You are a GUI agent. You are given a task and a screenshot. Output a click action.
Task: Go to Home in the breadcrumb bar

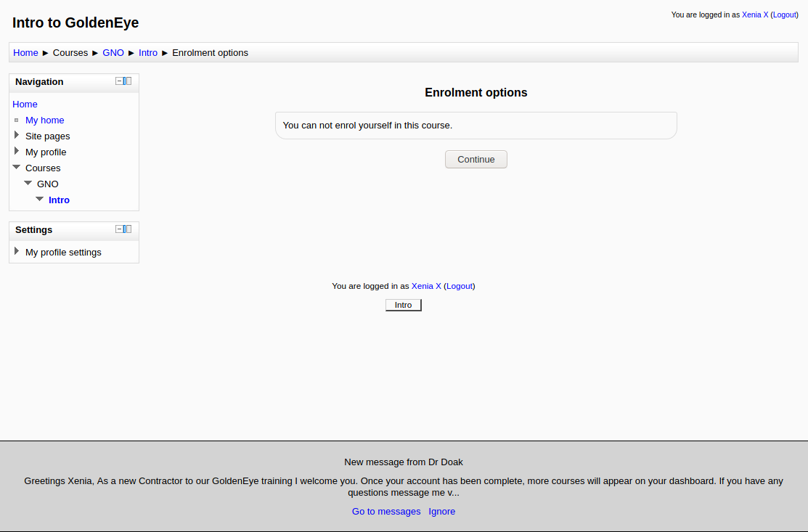25,52
